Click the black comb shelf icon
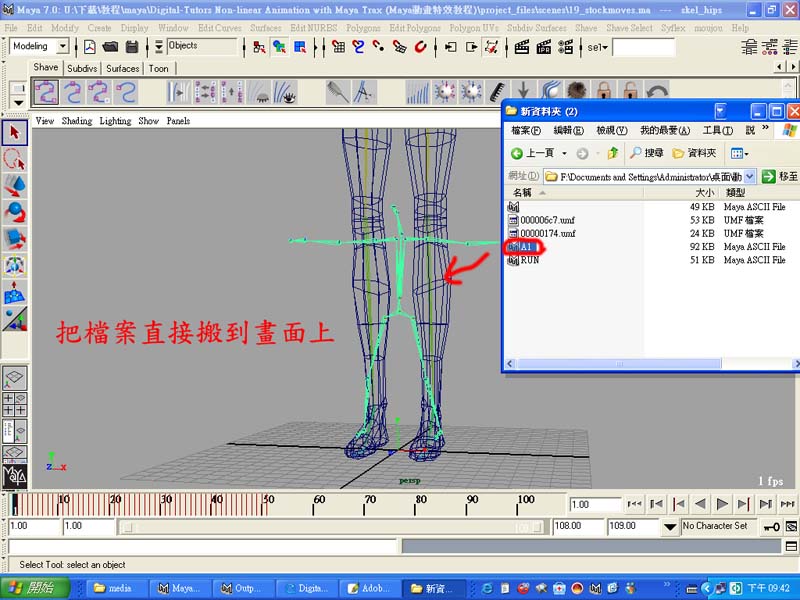Screen dimensions: 800x600 click(496, 92)
